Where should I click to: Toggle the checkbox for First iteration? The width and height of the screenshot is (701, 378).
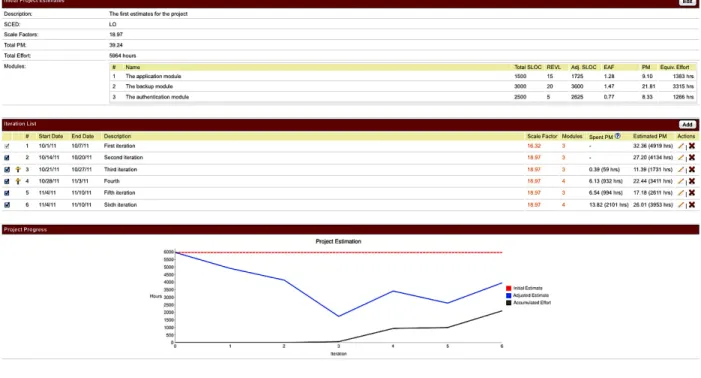[x=7, y=146]
